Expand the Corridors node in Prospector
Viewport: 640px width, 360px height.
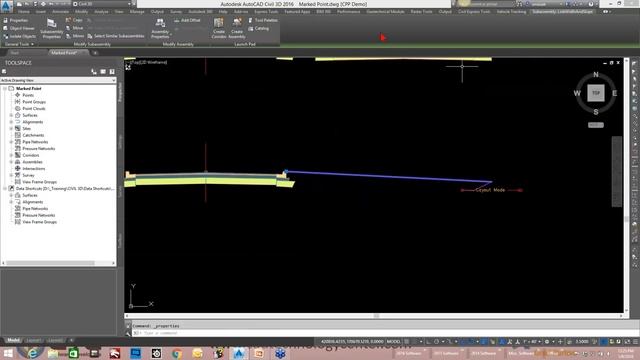[11, 156]
